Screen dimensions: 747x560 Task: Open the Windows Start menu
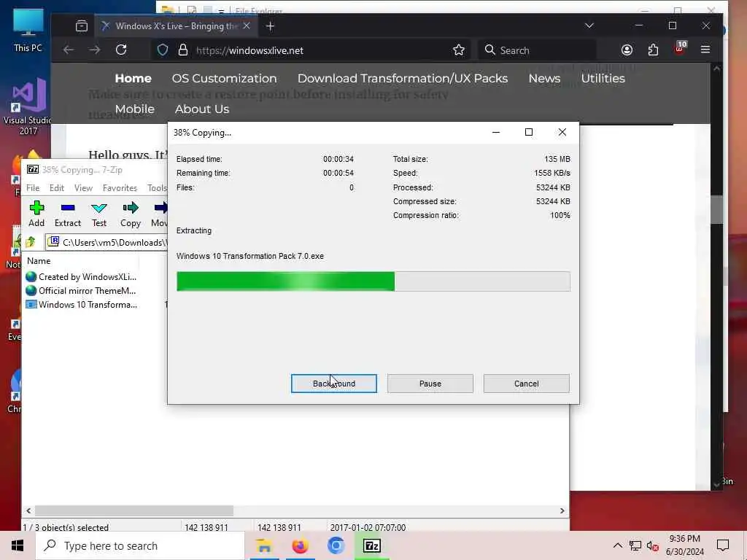18,545
